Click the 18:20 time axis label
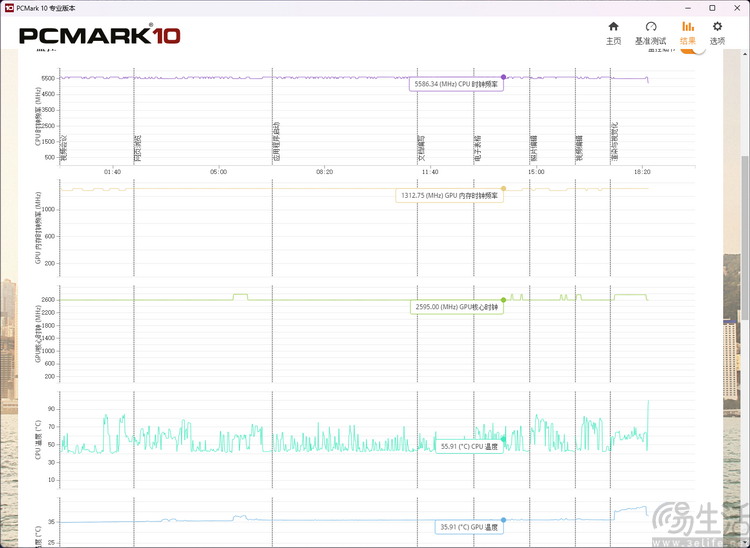Viewport: 750px width, 548px height. coord(642,172)
